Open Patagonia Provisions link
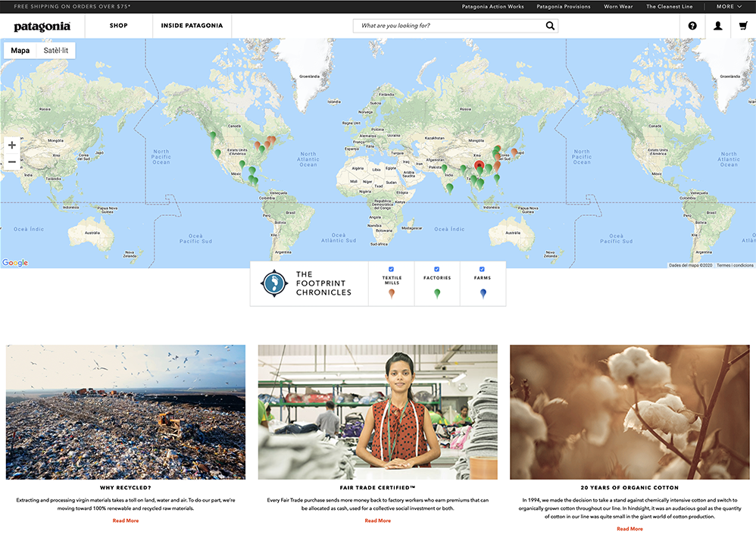 click(x=564, y=6)
